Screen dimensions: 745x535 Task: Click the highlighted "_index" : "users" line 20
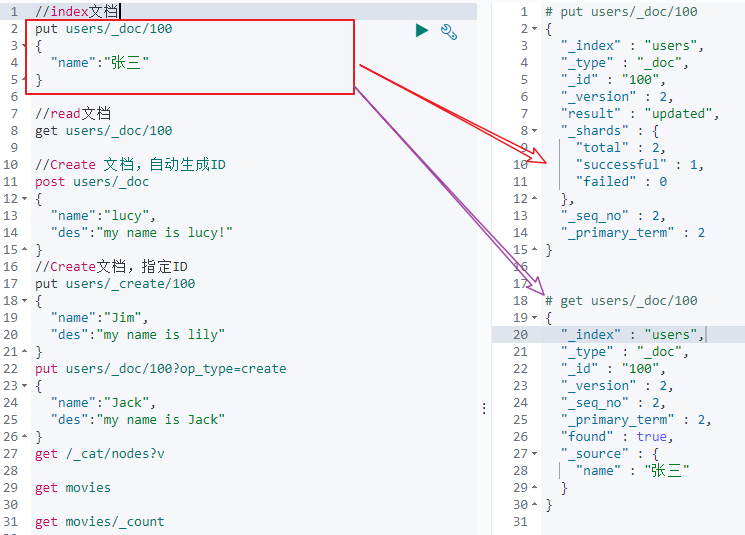click(x=632, y=334)
